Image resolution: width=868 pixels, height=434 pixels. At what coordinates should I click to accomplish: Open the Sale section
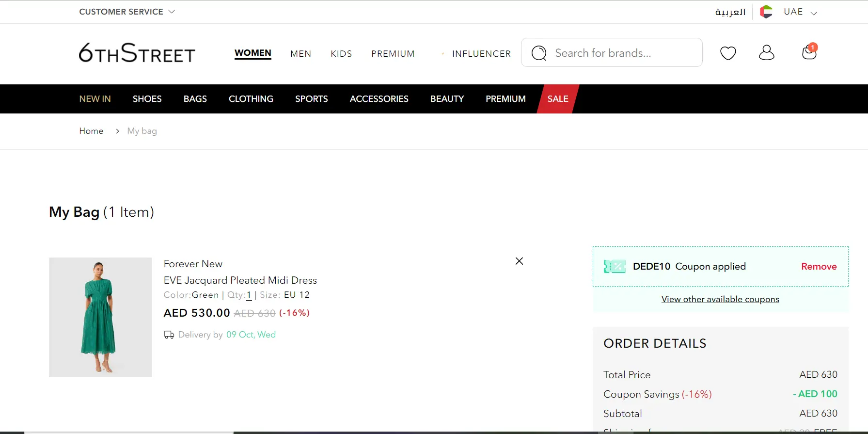[x=558, y=99]
